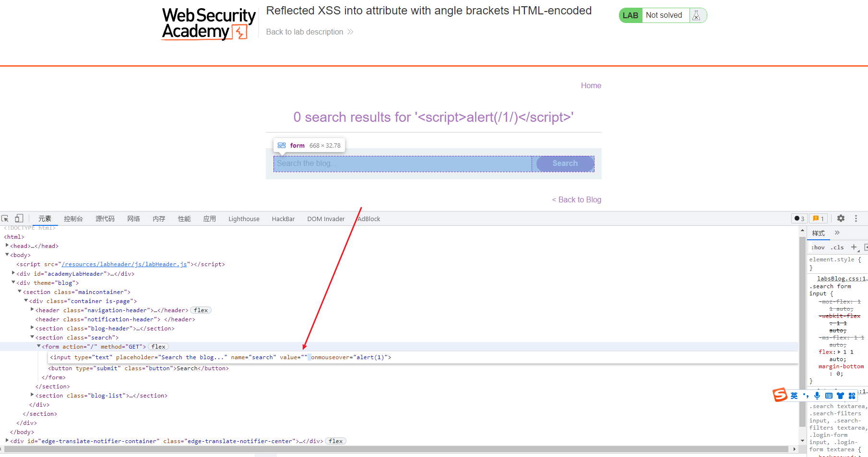This screenshot has height=457, width=868.
Task: Start Sogou voice input microphone
Action: pos(817,396)
